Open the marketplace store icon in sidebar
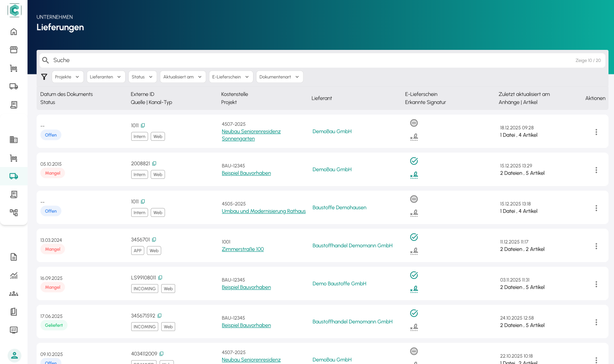614x364 pixels. tap(14, 50)
